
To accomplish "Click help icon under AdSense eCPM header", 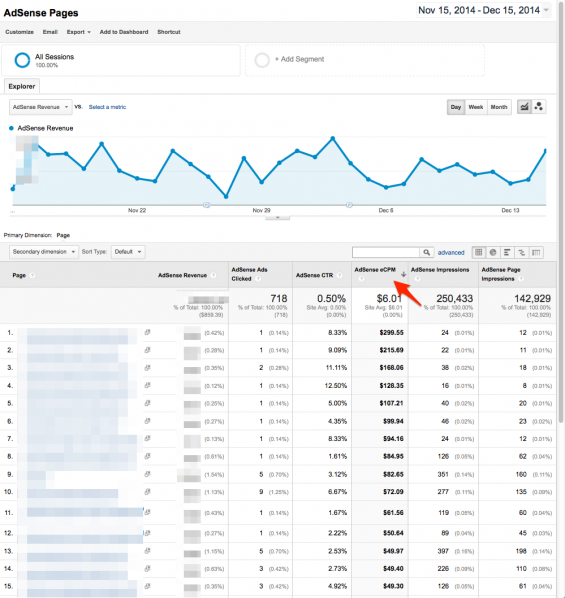I will [361, 279].
